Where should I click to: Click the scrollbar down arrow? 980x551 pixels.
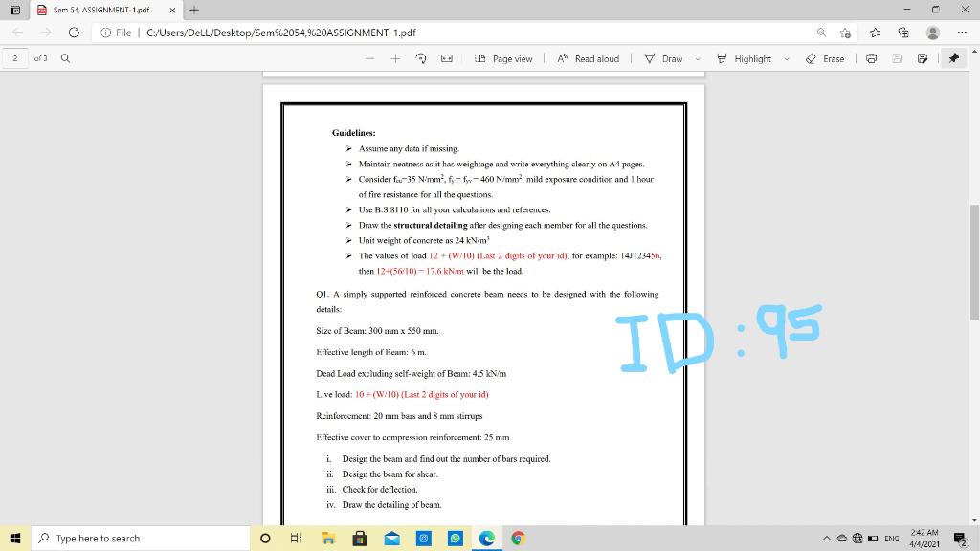[974, 520]
